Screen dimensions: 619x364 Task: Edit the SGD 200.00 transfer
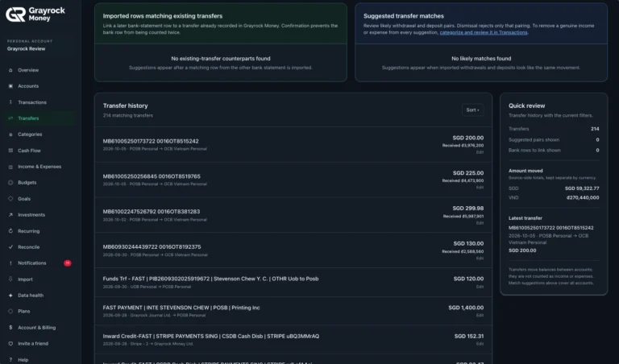point(480,152)
